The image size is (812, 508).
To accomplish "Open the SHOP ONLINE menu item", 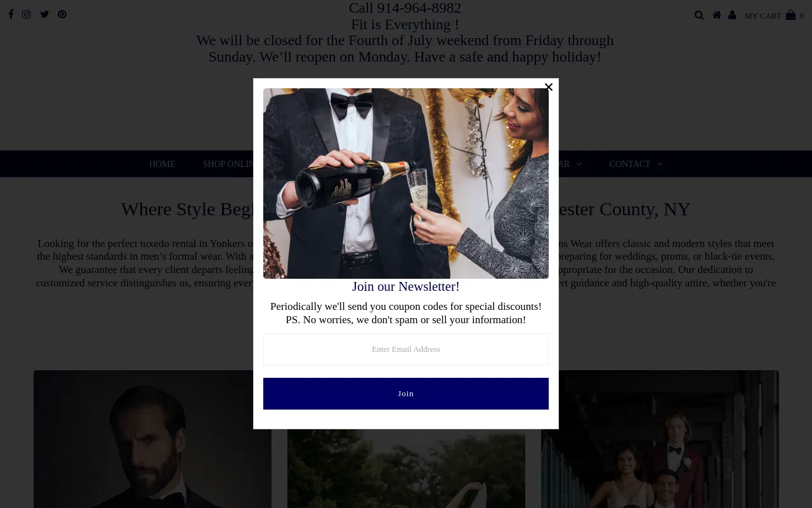I will pyautogui.click(x=230, y=164).
